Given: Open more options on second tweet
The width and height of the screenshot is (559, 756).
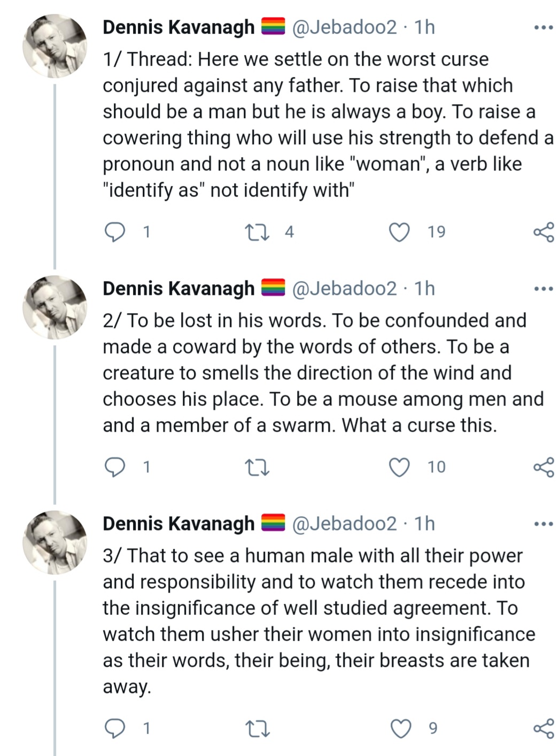Looking at the screenshot, I should pyautogui.click(x=544, y=289).
